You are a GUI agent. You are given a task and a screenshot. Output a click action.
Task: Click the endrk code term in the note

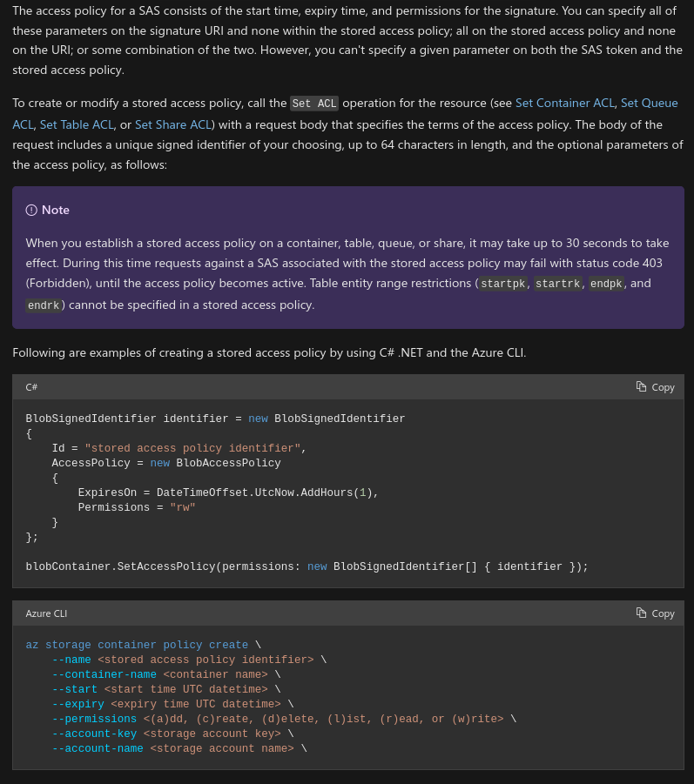45,305
